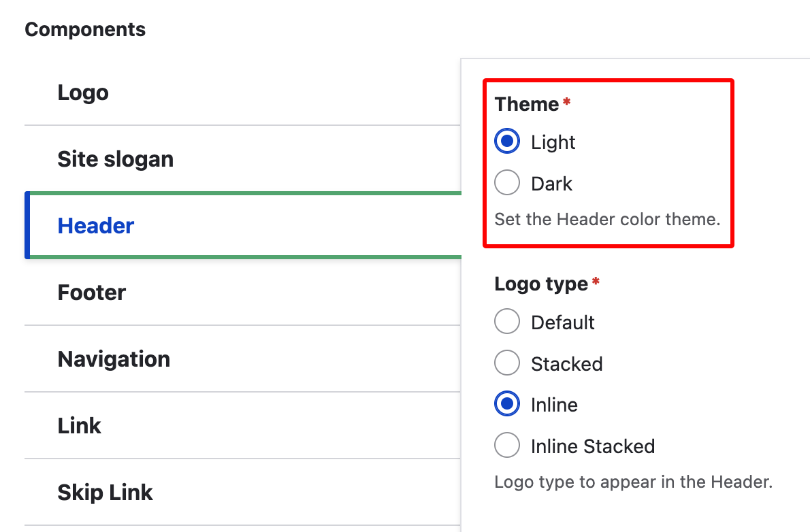Click the Components section heading
This screenshot has width=810, height=532.
[85, 30]
